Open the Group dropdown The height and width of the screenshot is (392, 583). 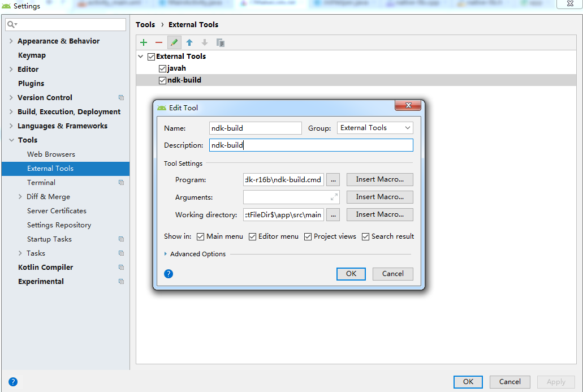(375, 128)
